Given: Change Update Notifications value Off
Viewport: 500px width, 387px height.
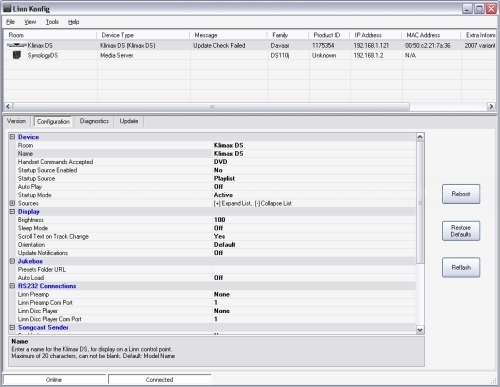Looking at the screenshot, I should pos(314,253).
